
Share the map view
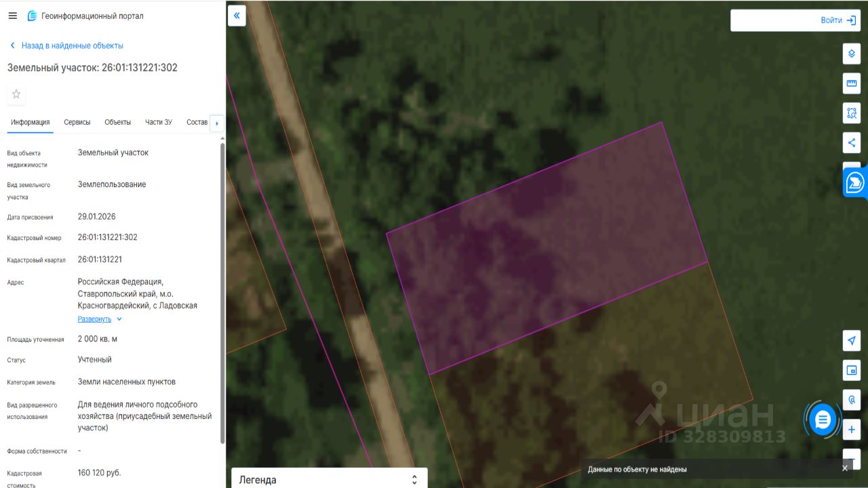852,142
